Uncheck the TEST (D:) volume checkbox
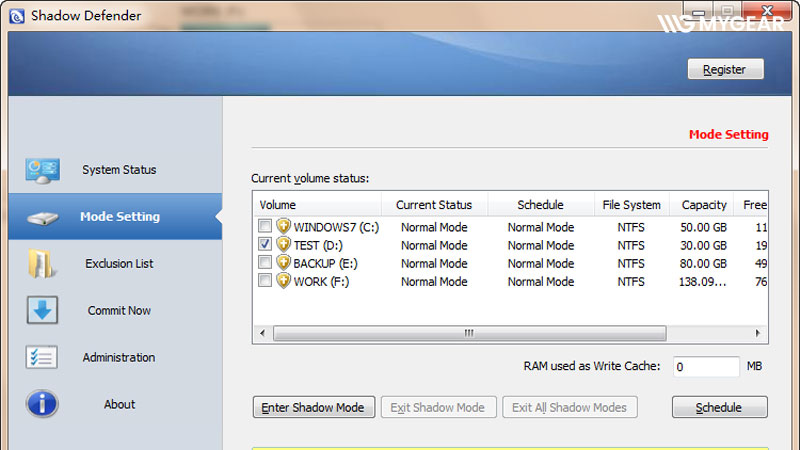Image resolution: width=800 pixels, height=450 pixels. (265, 244)
